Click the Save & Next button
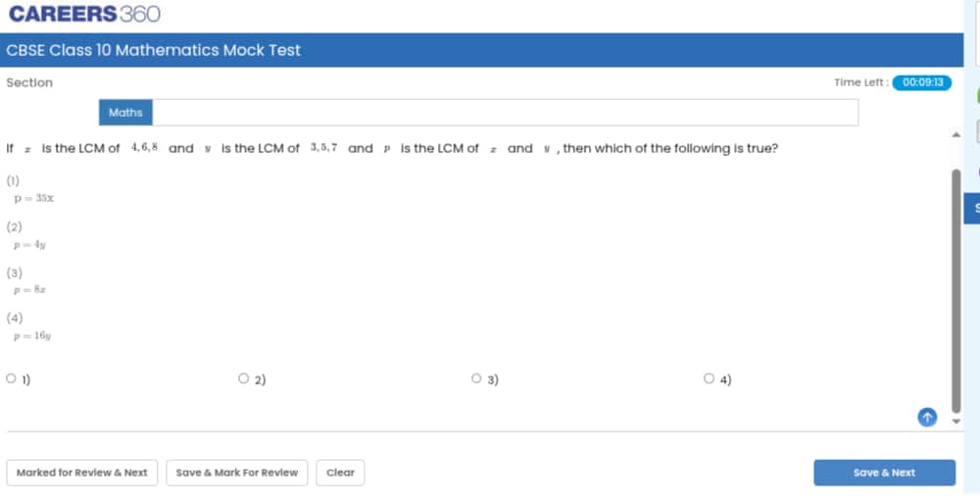The height and width of the screenshot is (504, 980). (884, 473)
